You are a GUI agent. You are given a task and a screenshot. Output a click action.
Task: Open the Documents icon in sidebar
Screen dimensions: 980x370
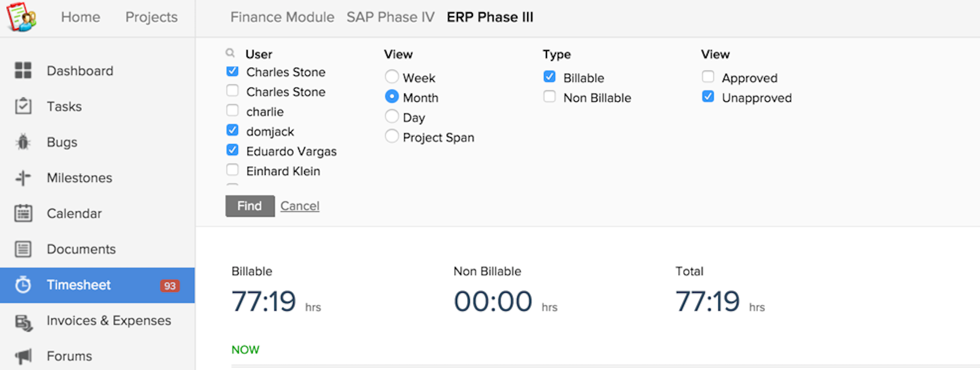[x=23, y=249]
